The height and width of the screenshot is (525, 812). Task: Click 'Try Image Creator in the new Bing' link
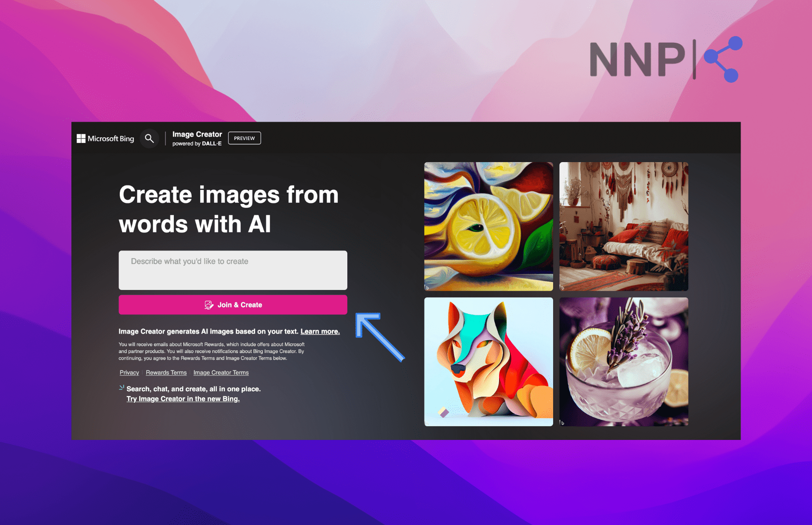pos(183,399)
